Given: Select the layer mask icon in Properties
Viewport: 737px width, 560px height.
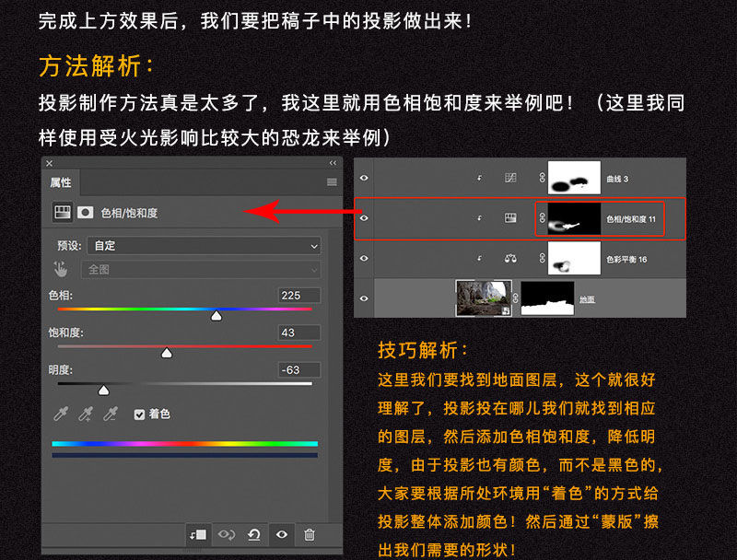Looking at the screenshot, I should click(x=85, y=212).
